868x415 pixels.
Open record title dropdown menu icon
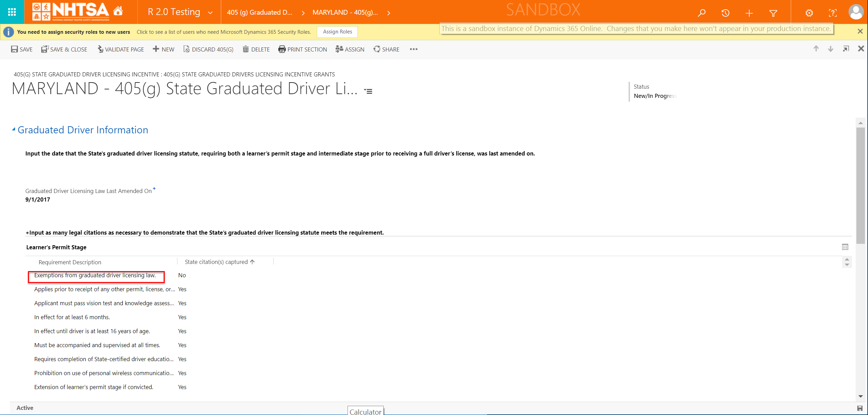coord(368,91)
